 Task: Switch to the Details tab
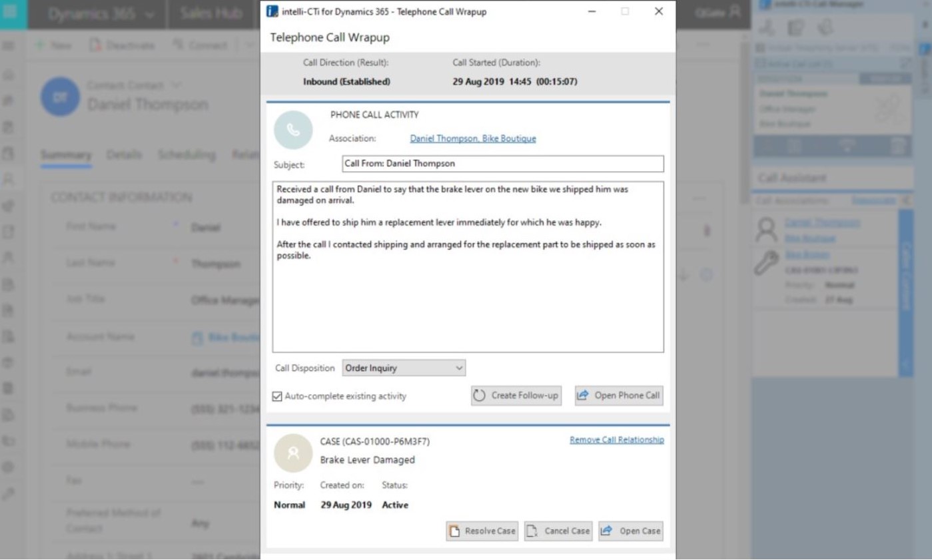coord(124,154)
